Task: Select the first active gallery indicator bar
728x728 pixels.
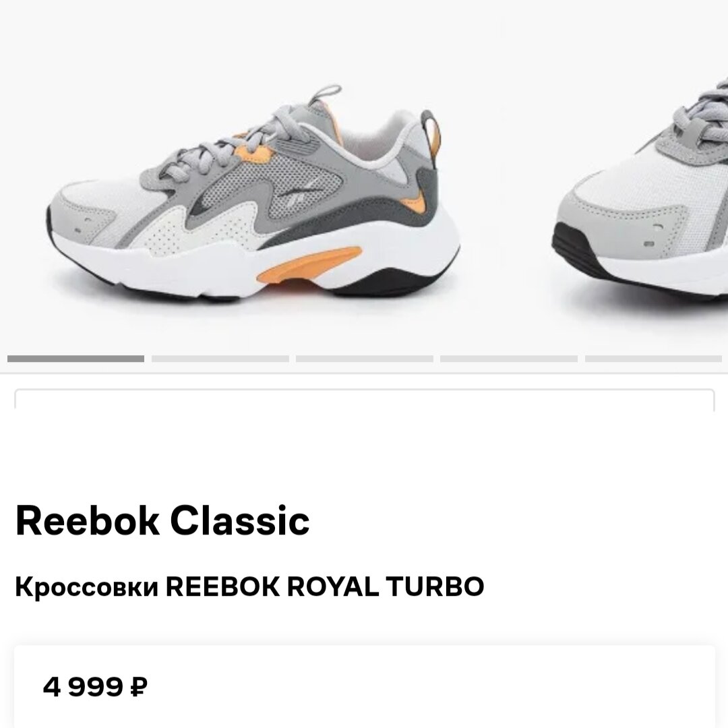Action: [x=75, y=359]
